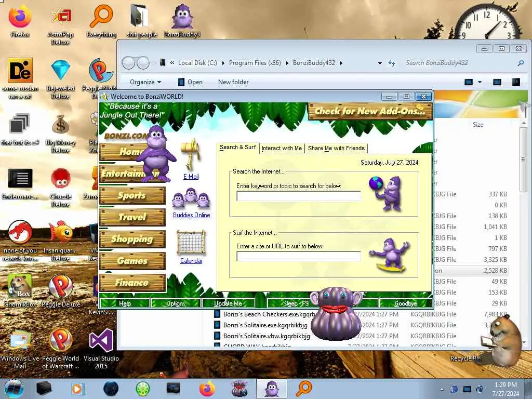Select the Insaniquarium Deluxe fish icon

pos(60,232)
